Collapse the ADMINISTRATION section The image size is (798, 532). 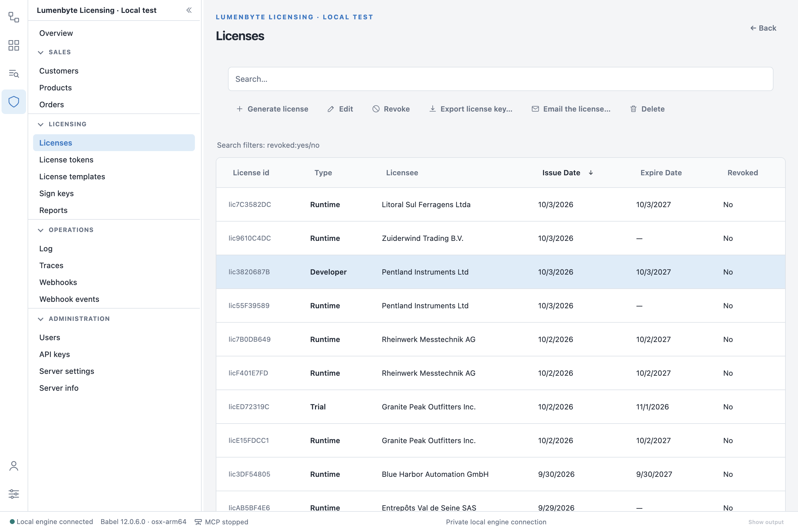click(74, 319)
